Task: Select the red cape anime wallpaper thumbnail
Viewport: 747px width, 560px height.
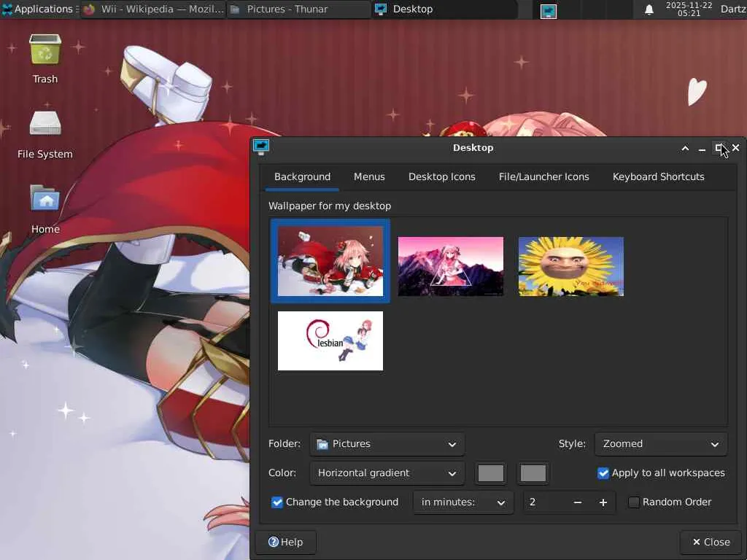Action: (x=330, y=261)
